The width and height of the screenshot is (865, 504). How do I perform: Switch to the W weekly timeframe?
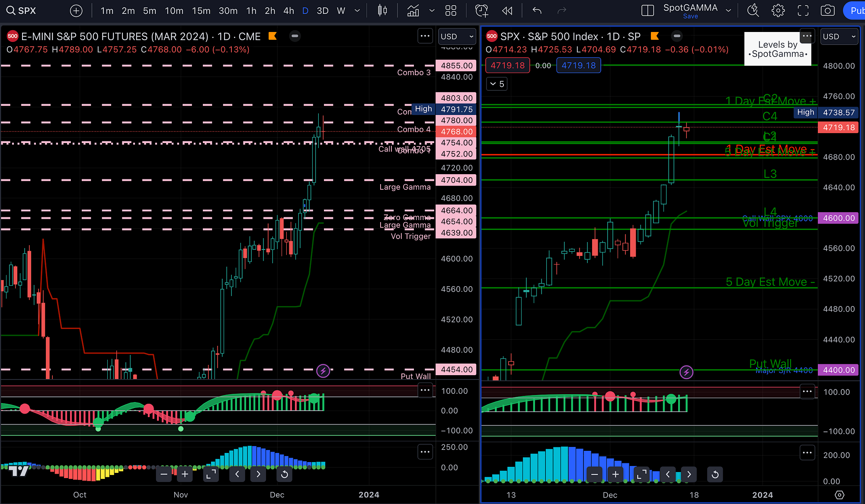pyautogui.click(x=341, y=10)
